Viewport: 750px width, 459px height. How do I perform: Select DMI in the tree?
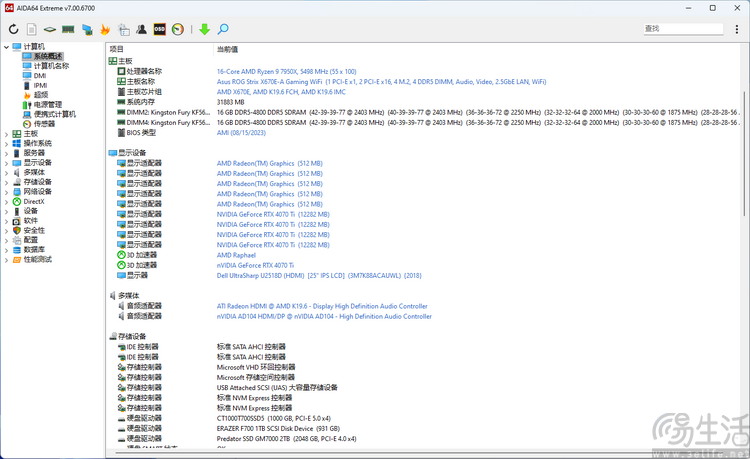point(40,76)
